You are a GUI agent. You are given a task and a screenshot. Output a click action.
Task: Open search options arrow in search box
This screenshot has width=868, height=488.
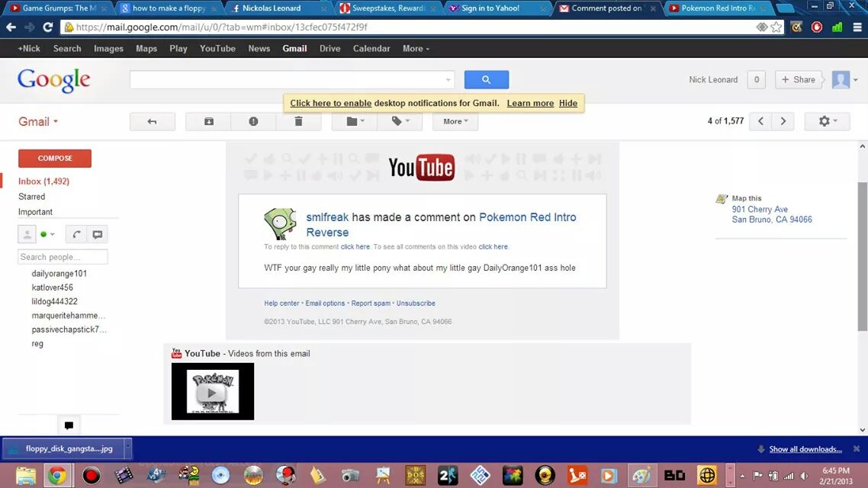pyautogui.click(x=448, y=79)
